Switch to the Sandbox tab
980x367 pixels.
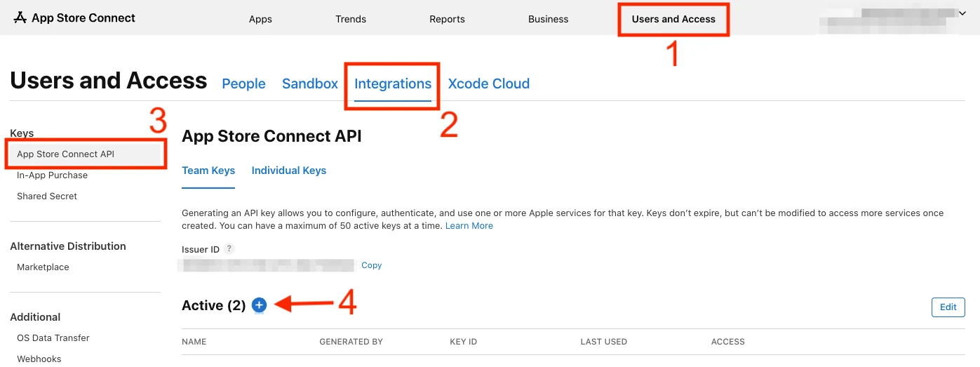(x=310, y=84)
